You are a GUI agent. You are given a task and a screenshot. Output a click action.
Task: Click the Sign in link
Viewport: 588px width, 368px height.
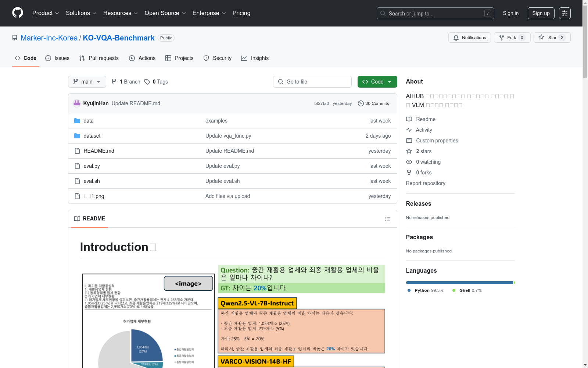[x=511, y=13]
